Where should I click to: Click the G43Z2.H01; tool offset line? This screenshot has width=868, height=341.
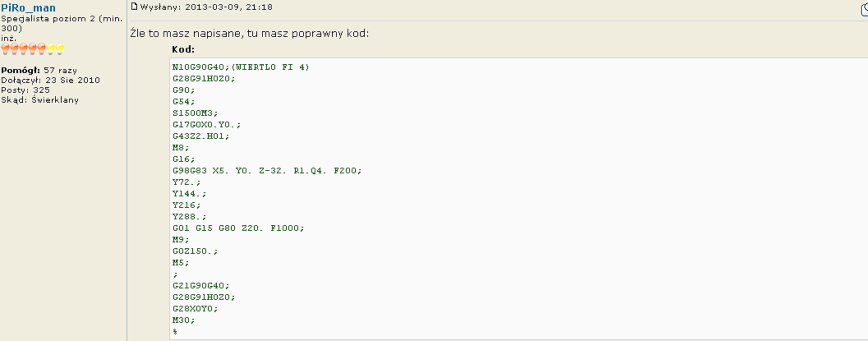point(201,136)
